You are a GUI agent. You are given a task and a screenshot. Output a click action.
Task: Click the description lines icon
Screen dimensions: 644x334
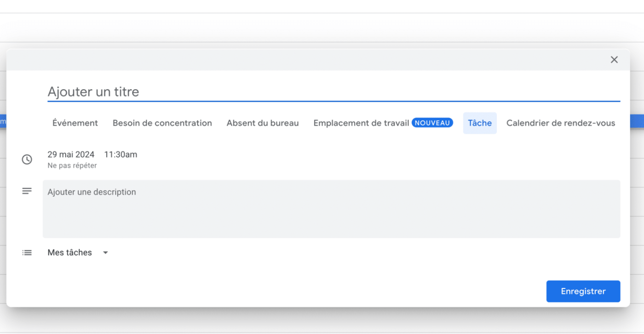(x=27, y=191)
